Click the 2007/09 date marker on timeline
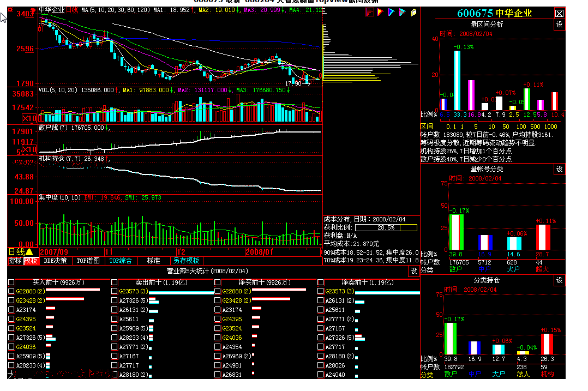Screen dimensions: 588x391 (54, 252)
